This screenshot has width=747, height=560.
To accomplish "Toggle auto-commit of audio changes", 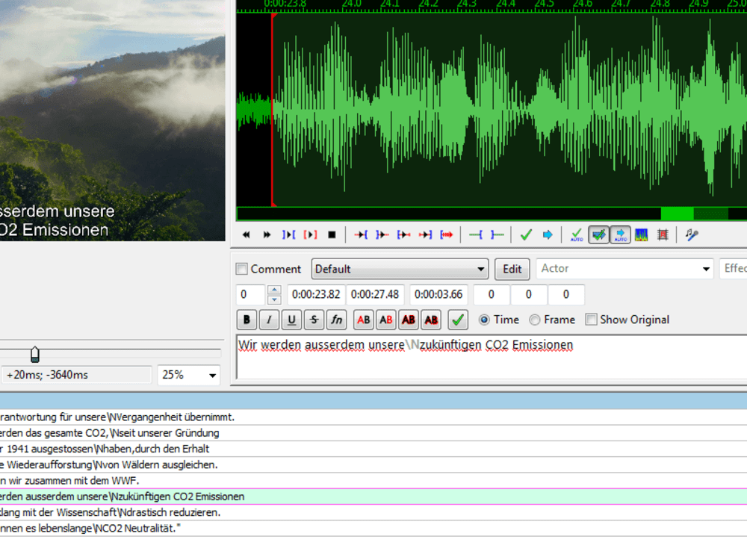I will click(577, 234).
